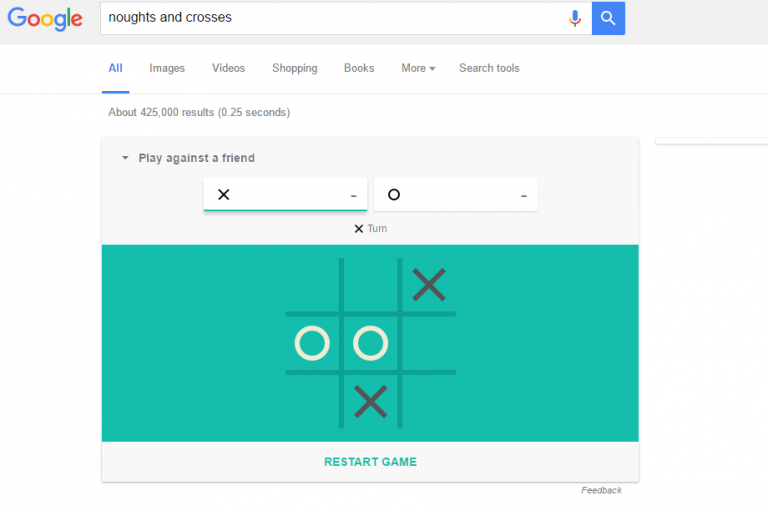The height and width of the screenshot is (511, 768).
Task: Select the O player score box
Action: coord(456,195)
